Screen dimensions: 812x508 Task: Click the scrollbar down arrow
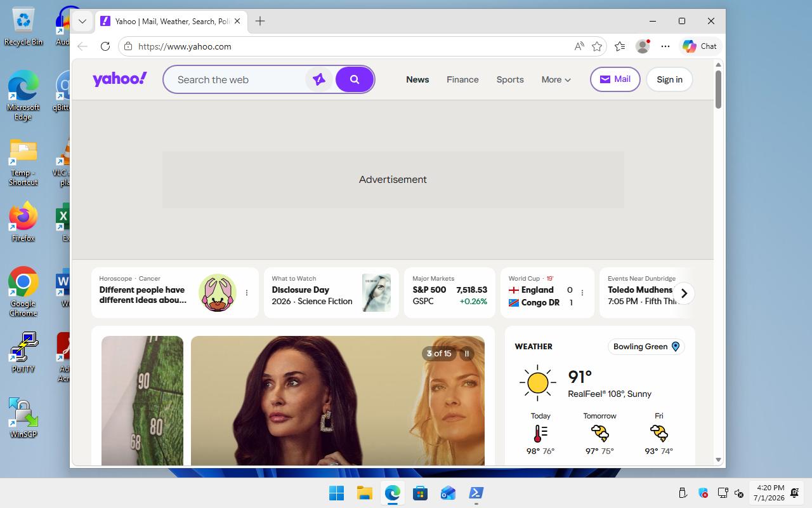click(719, 459)
